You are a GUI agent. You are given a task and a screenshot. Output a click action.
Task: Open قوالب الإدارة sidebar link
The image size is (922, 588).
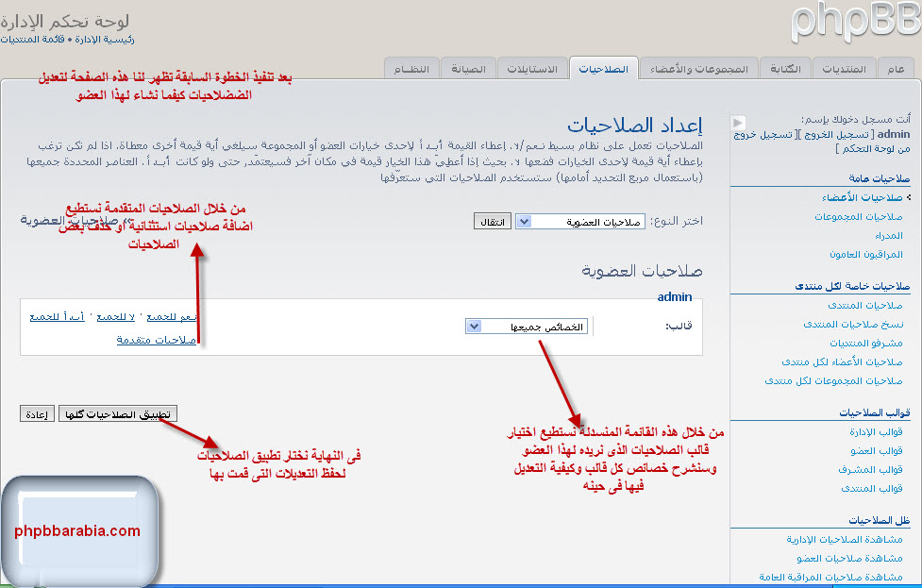click(876, 431)
